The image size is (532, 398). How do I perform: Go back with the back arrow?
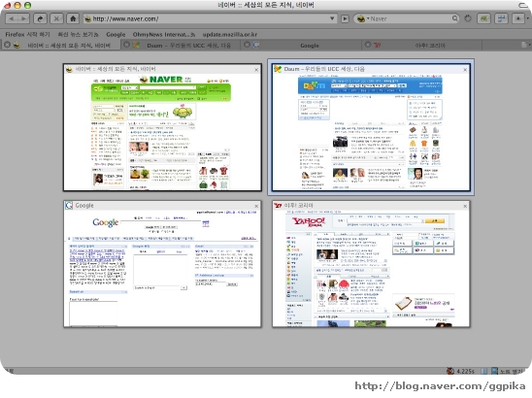(12, 18)
